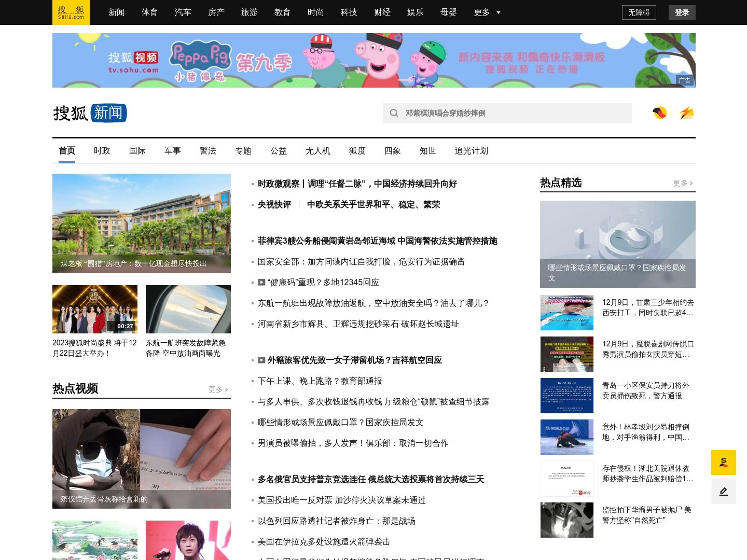Open the lightning envelope icon beside search
747x560 pixels.
pyautogui.click(x=687, y=113)
